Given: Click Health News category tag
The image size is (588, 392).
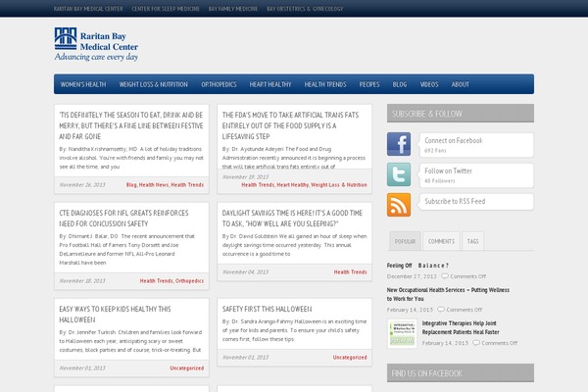Looking at the screenshot, I should point(154,185).
